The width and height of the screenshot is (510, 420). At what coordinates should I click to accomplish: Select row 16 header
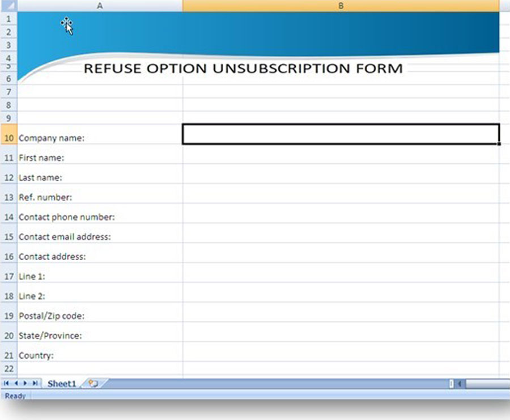(x=8, y=253)
